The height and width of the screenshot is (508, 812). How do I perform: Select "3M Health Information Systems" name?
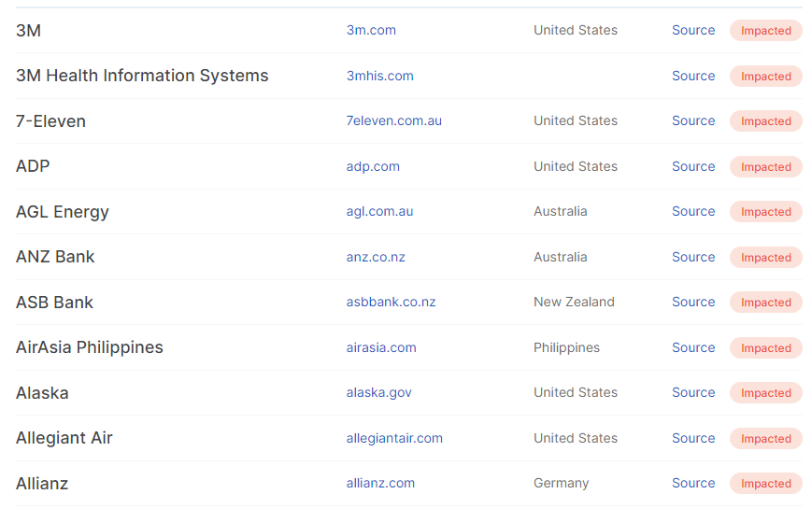142,76
